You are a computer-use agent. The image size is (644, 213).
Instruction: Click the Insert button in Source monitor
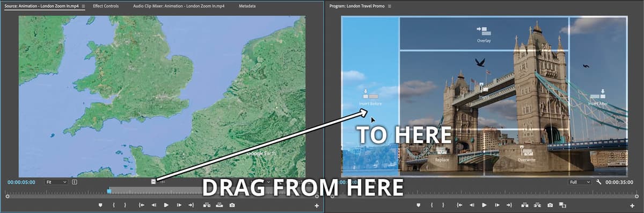[x=207, y=205]
